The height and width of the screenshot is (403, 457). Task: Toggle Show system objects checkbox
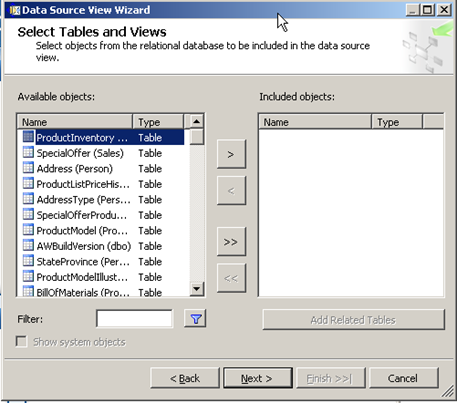[x=22, y=342]
